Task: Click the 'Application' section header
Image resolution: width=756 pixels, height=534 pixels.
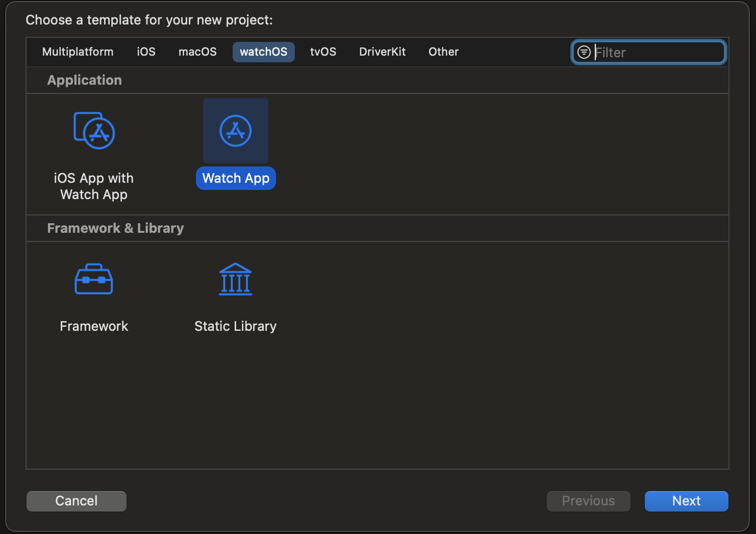Action: tap(85, 80)
